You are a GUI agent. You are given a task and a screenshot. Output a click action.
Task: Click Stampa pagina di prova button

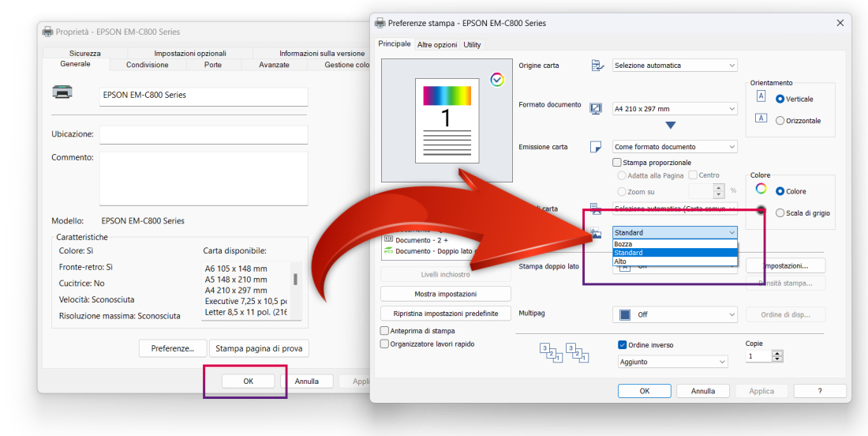pyautogui.click(x=259, y=348)
